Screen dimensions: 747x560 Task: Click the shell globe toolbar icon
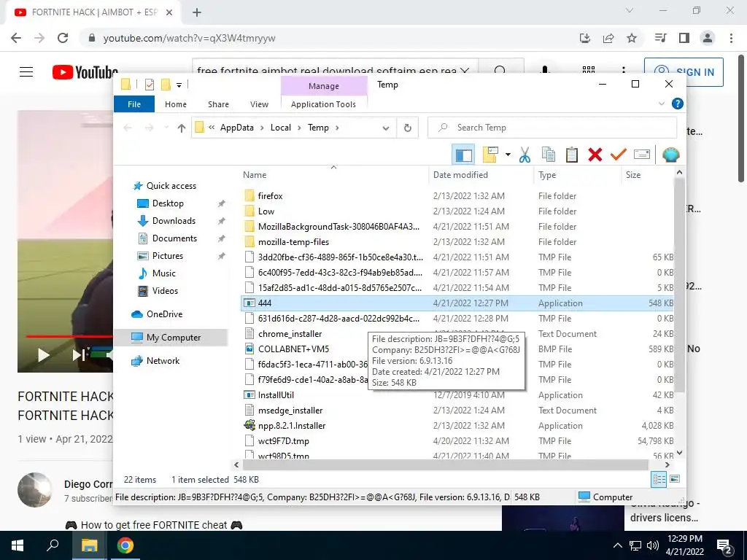pos(671,155)
